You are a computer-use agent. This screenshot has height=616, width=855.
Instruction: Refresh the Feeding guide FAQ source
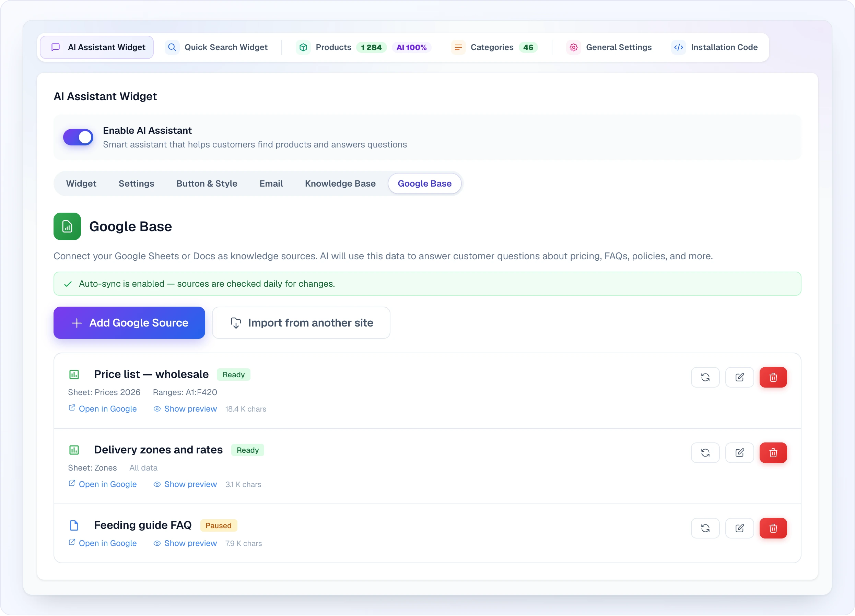pyautogui.click(x=705, y=528)
